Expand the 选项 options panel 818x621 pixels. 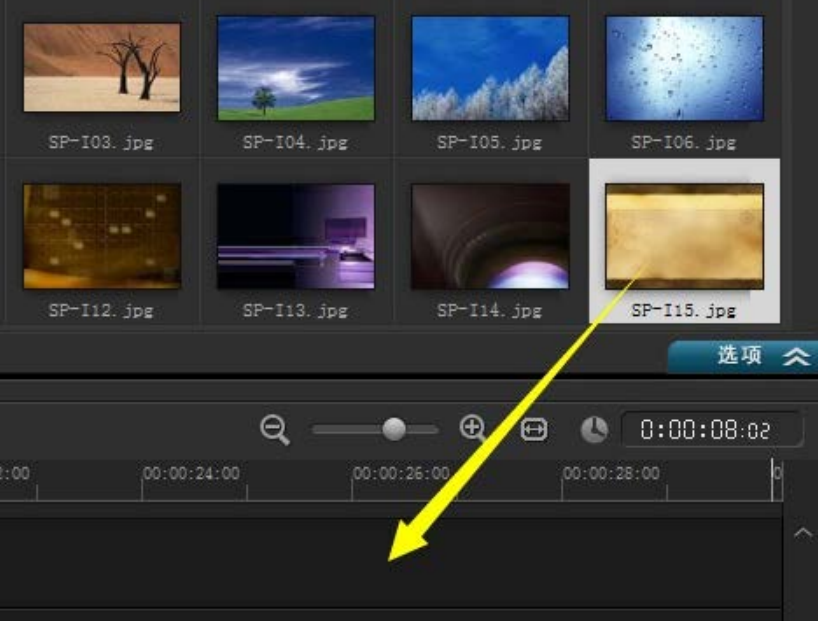tap(742, 355)
